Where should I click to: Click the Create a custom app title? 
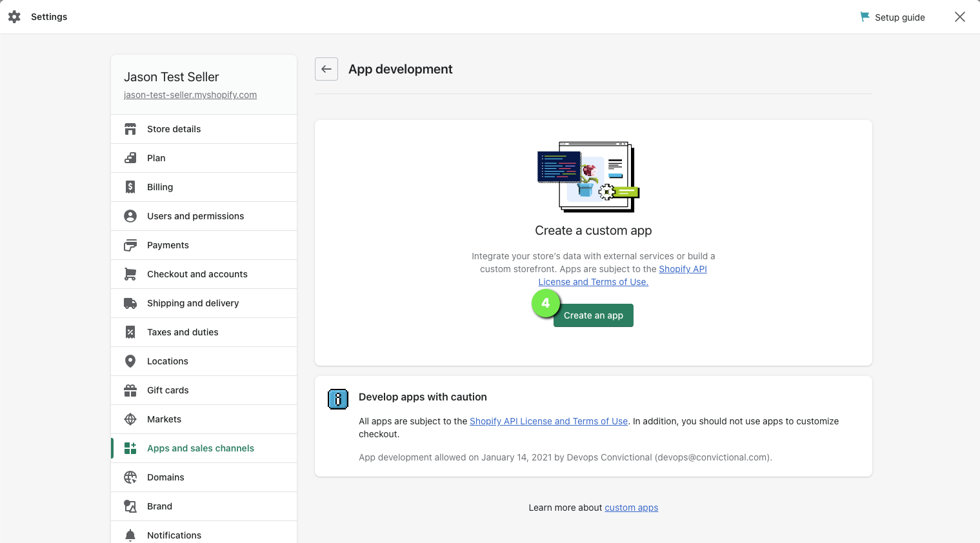(x=594, y=230)
